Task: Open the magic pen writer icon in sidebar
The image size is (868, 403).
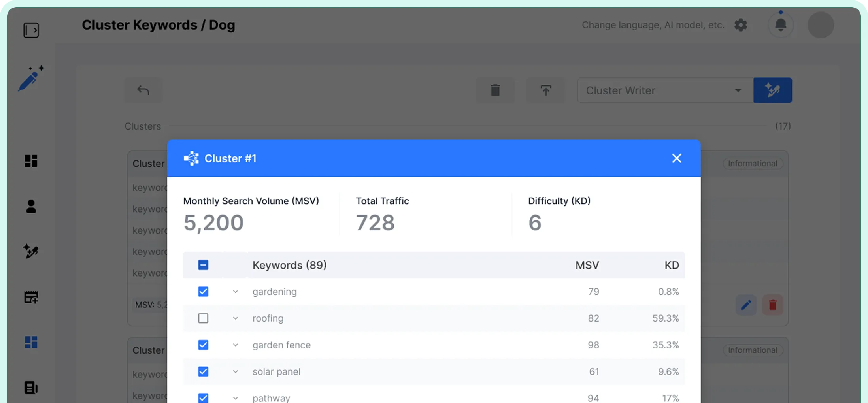Action: 31,78
